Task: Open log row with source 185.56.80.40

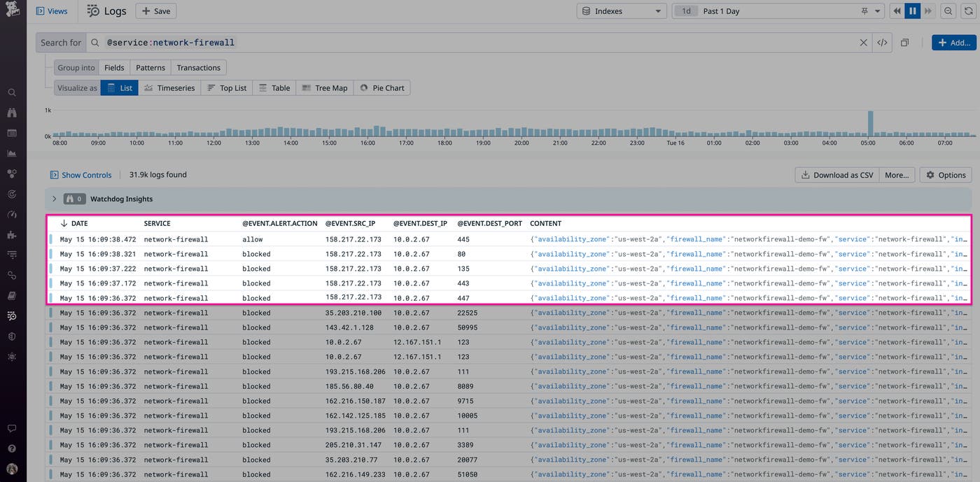Action: [508, 386]
